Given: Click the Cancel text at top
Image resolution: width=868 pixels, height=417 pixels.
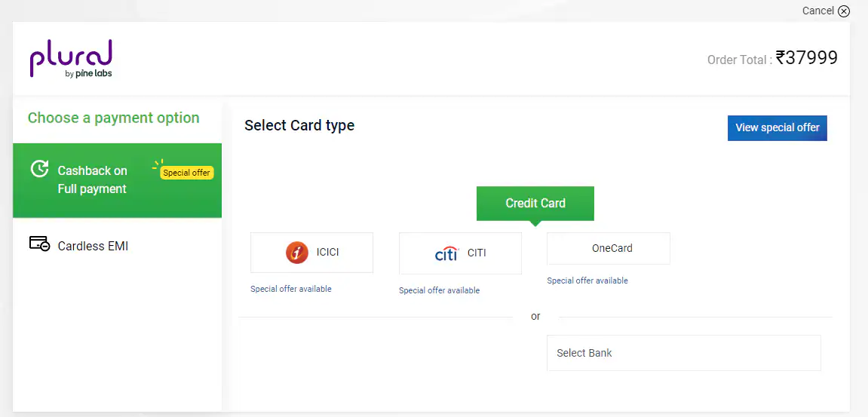Looking at the screenshot, I should click(817, 11).
